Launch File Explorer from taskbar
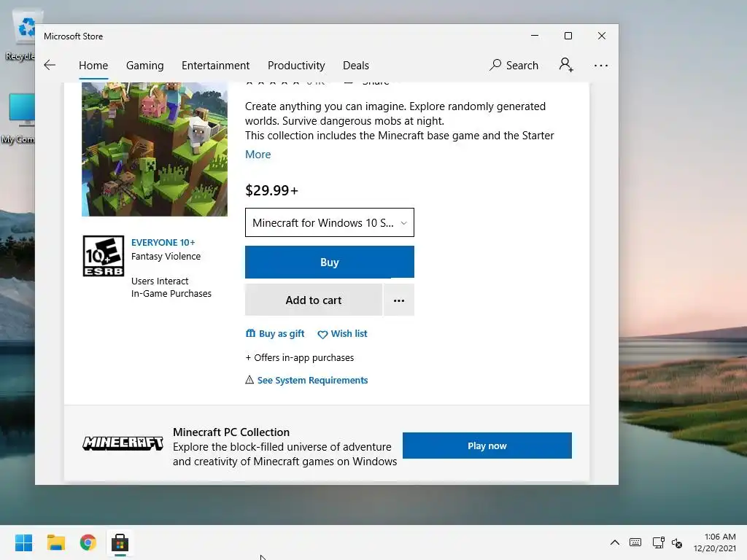The height and width of the screenshot is (560, 747). [x=55, y=542]
